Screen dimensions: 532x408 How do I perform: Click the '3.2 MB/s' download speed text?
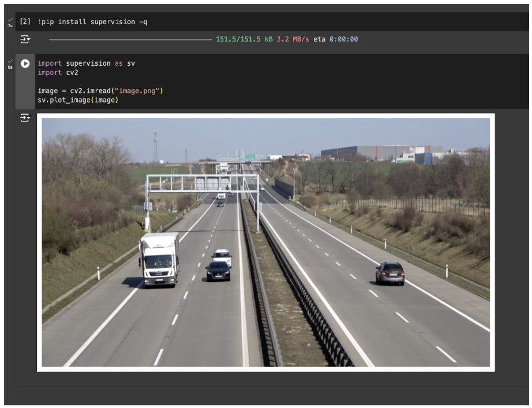pos(293,39)
